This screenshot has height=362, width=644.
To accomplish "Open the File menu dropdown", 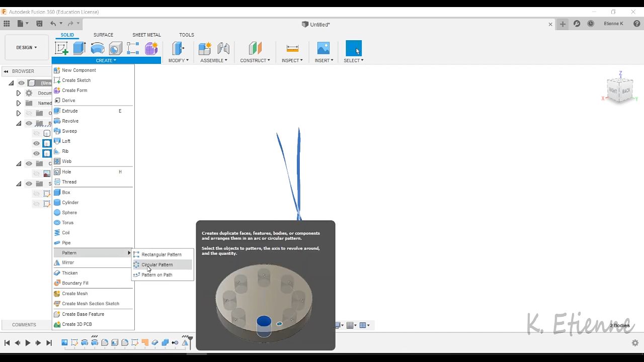I will [23, 24].
